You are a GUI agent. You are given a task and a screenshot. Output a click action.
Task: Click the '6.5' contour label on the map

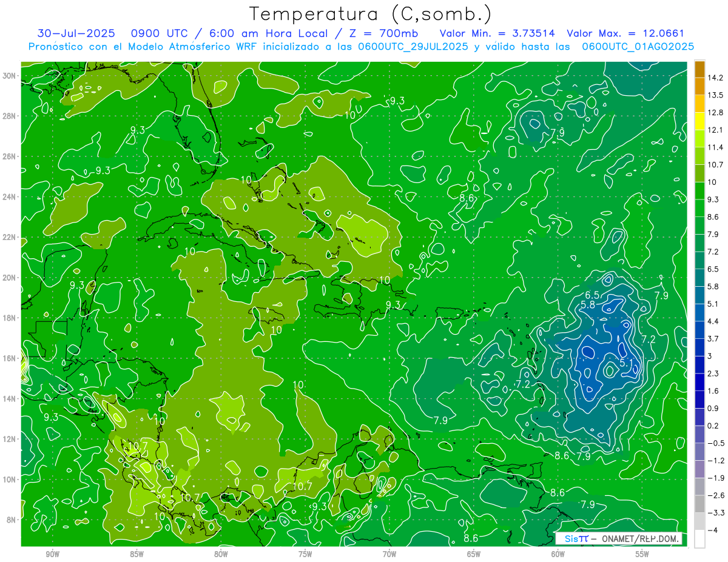[592, 295]
